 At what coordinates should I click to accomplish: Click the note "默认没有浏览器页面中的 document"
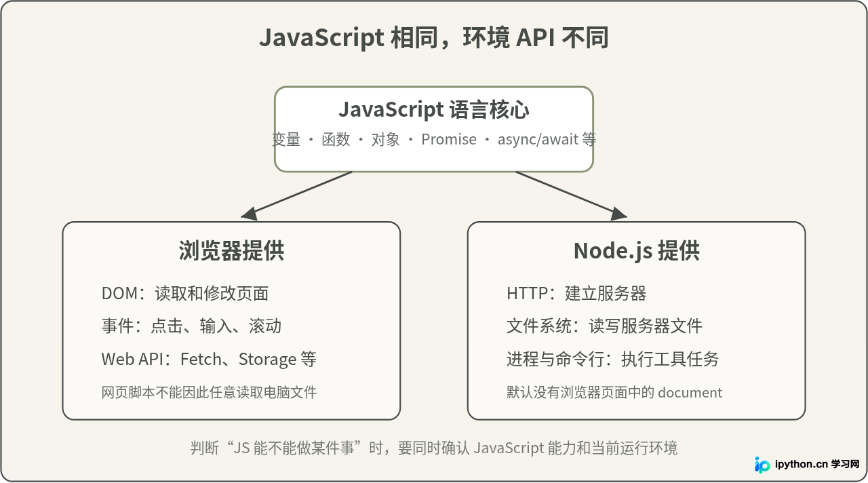tap(614, 392)
